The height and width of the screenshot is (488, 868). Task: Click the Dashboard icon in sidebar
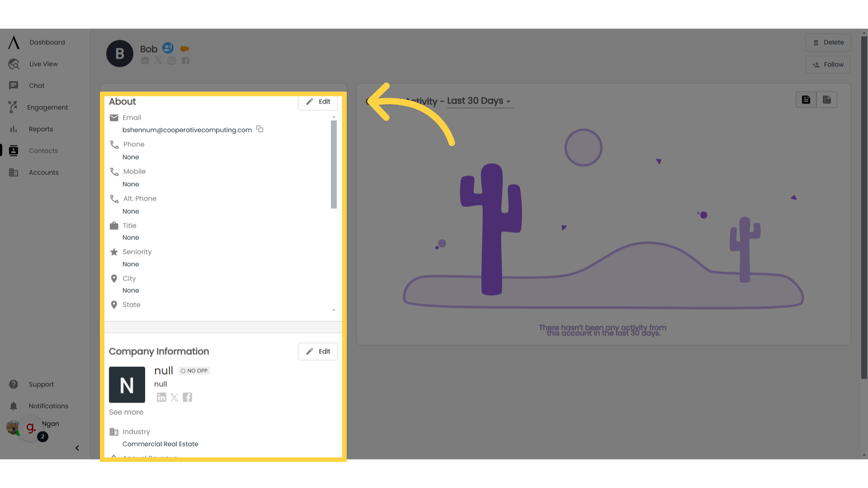[13, 42]
